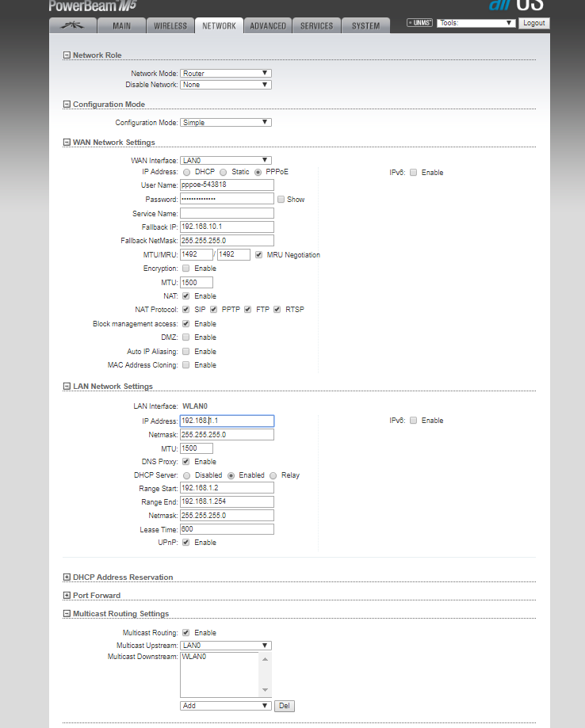Select the NETWORK tab

[x=220, y=25]
